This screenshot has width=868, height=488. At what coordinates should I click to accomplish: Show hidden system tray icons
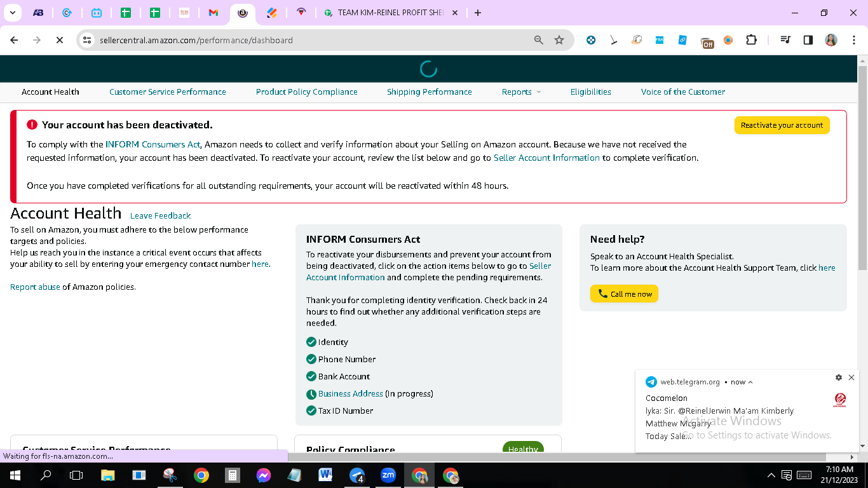pyautogui.click(x=771, y=475)
